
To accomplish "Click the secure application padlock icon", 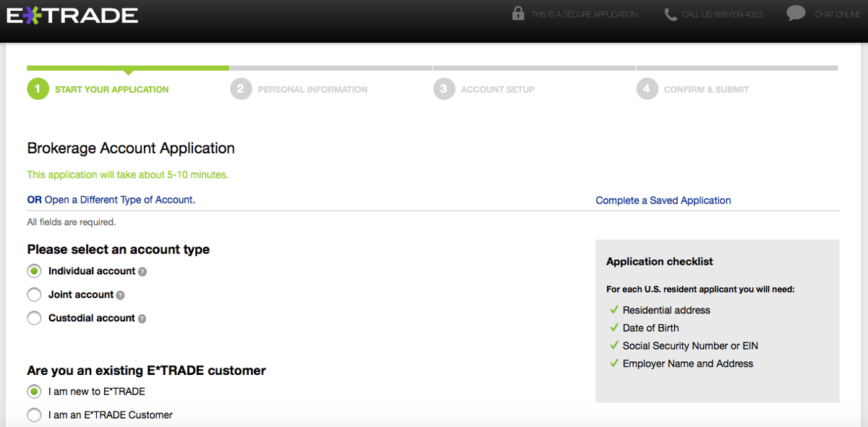I will coord(518,14).
